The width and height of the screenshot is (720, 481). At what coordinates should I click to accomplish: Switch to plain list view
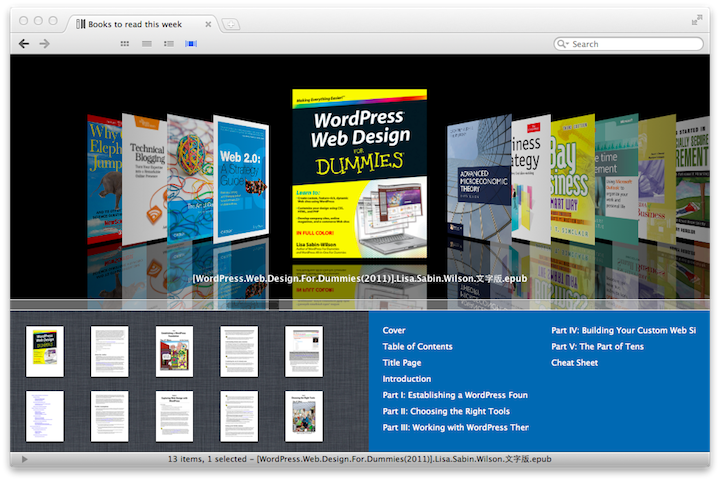pyautogui.click(x=147, y=44)
